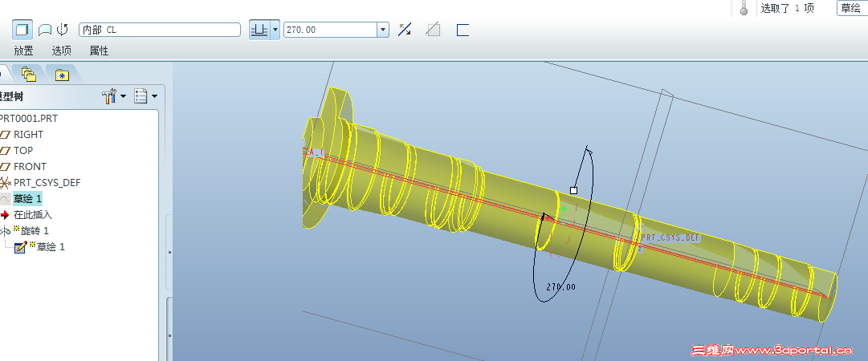
Task: Click the 草绘 selection filter box
Action: tap(851, 8)
